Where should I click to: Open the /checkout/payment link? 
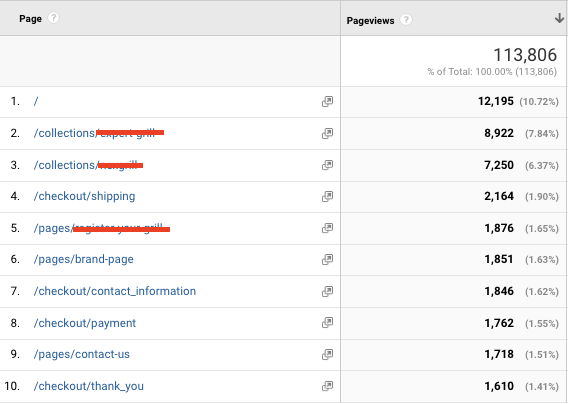point(85,323)
